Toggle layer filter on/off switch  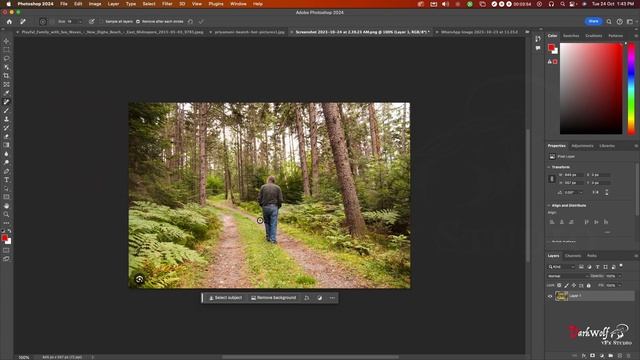pos(621,266)
